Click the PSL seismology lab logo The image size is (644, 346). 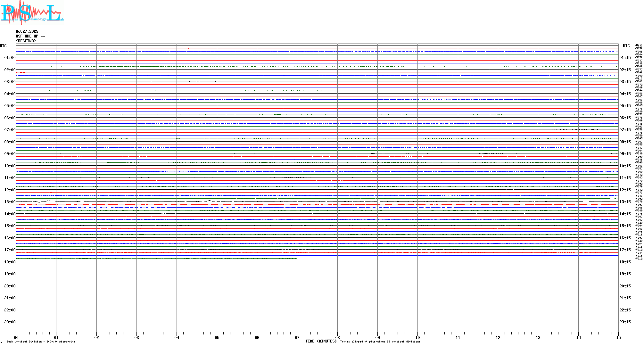click(32, 13)
